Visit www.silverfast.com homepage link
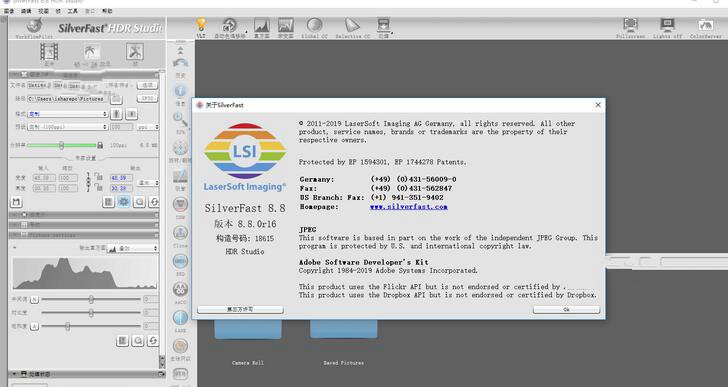Viewport: 728px width, 387px height. (409, 207)
